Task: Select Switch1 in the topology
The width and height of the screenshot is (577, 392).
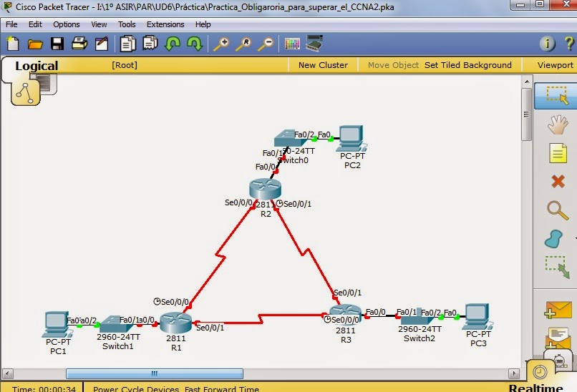Action: coord(115,324)
